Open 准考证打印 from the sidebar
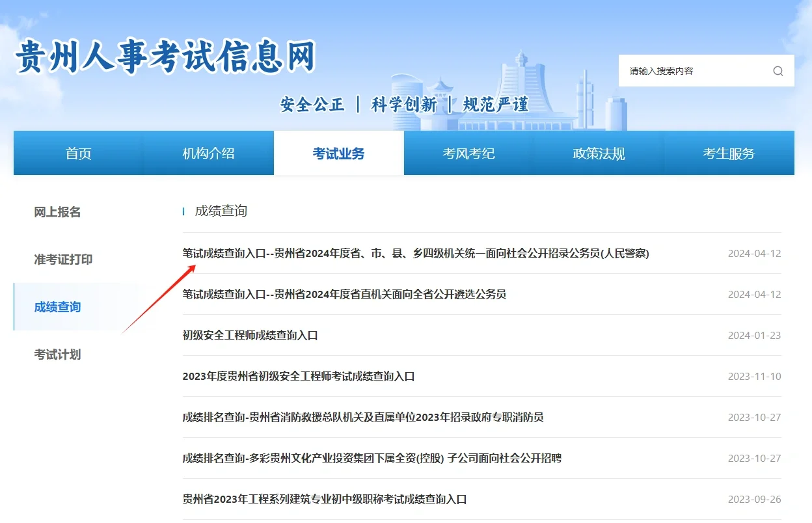 61,259
